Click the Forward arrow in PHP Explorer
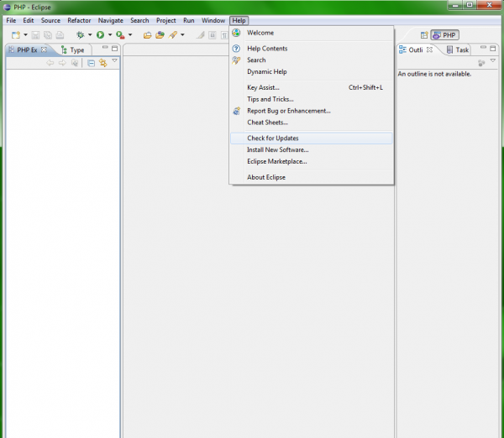The image size is (504, 438). 62,63
